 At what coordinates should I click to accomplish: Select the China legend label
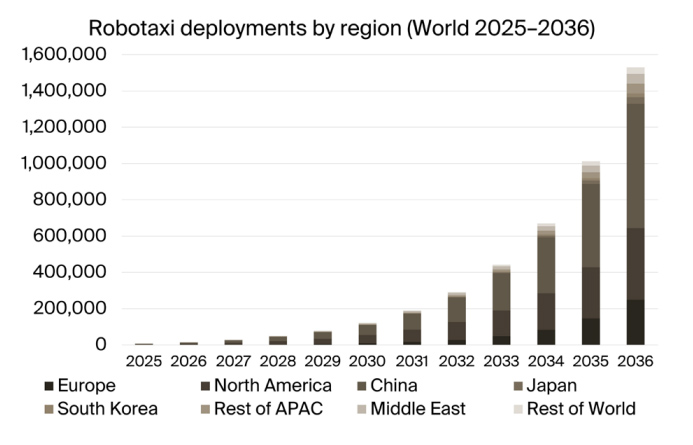[x=394, y=386]
